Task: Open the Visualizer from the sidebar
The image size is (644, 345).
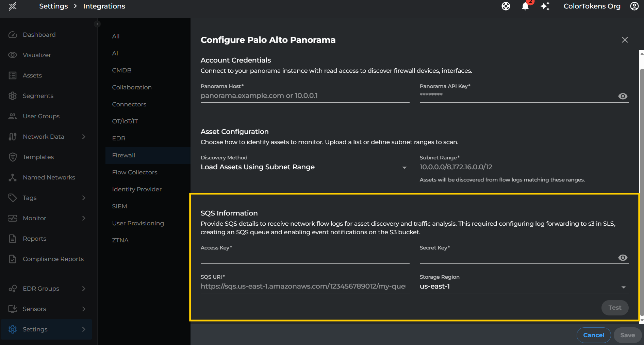Action: [36, 55]
